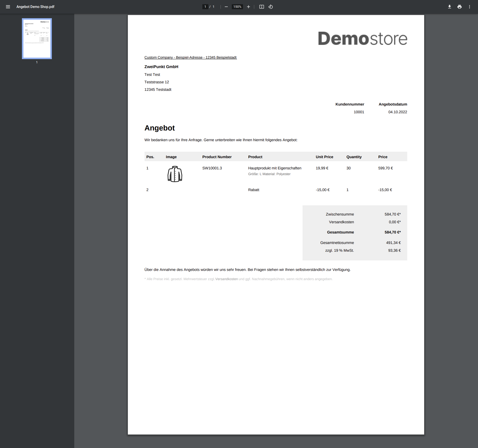Click the 'Angebot' heading
The image size is (478, 448).
(159, 128)
